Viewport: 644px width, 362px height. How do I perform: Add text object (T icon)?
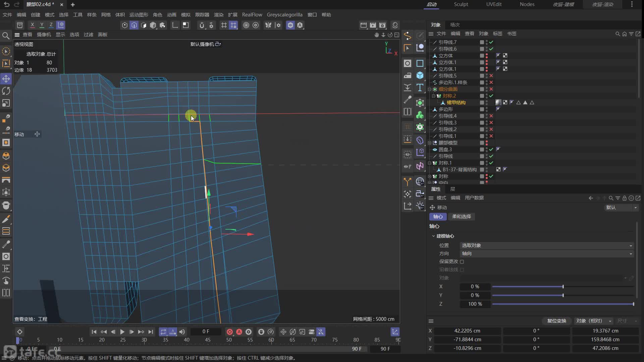click(x=420, y=87)
